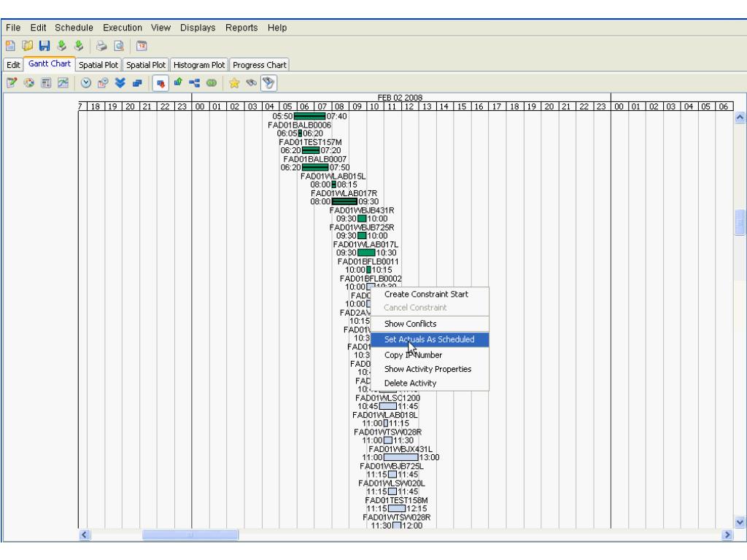Image resolution: width=747 pixels, height=560 pixels.
Task: Select FAD01WLAB017R bar 08:00 to 09:30
Action: (344, 201)
